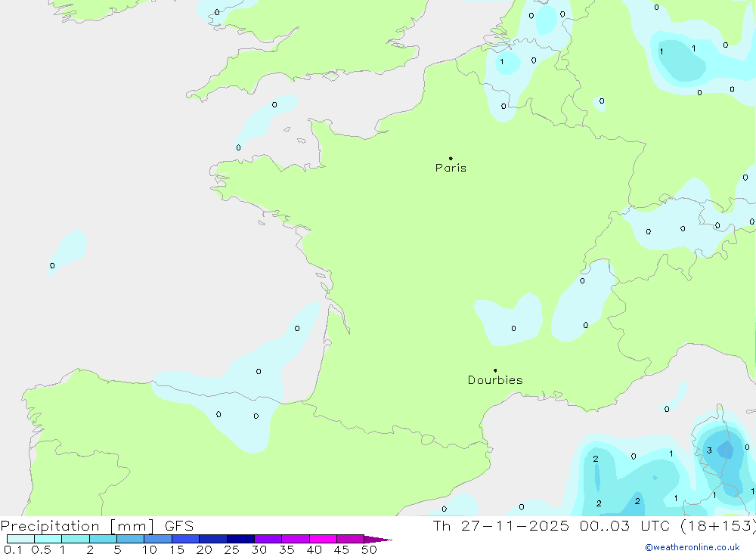756x554 pixels.
Task: Click the '(18+153)' forecast offset text
Action: (x=718, y=525)
